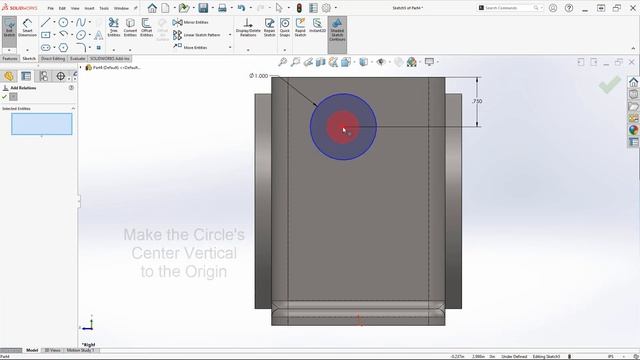
Task: Confirm Add Relations with green checkmark
Action: pos(4,97)
